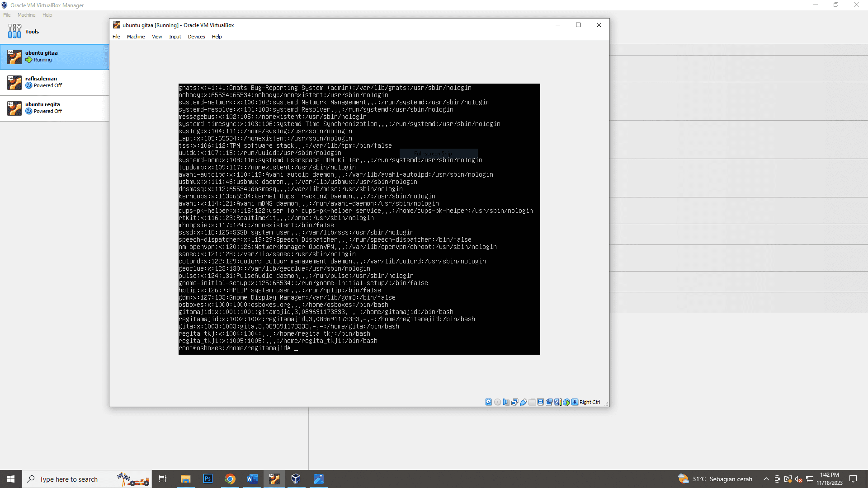
Task: Click the network adapters status icon
Action: 514,402
